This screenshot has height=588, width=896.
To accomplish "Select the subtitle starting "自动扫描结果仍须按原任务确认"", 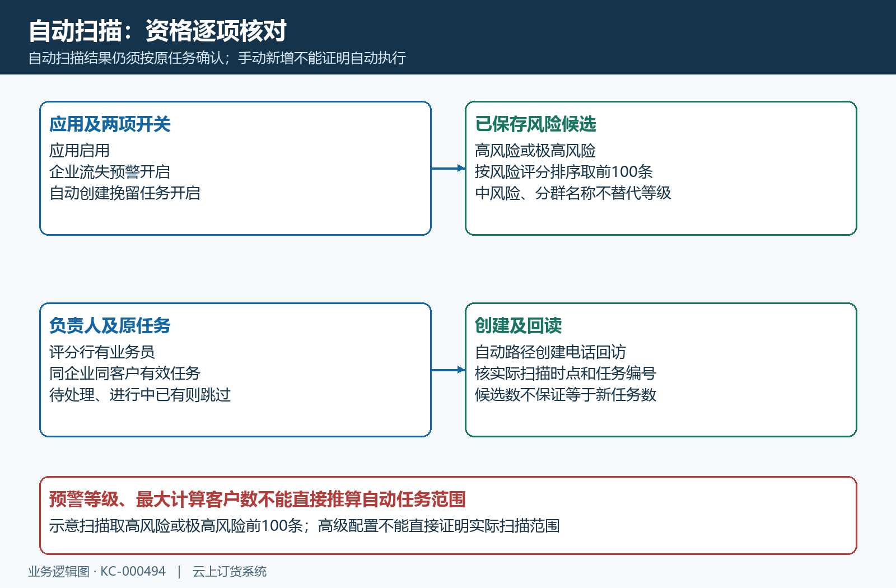I will click(x=217, y=58).
